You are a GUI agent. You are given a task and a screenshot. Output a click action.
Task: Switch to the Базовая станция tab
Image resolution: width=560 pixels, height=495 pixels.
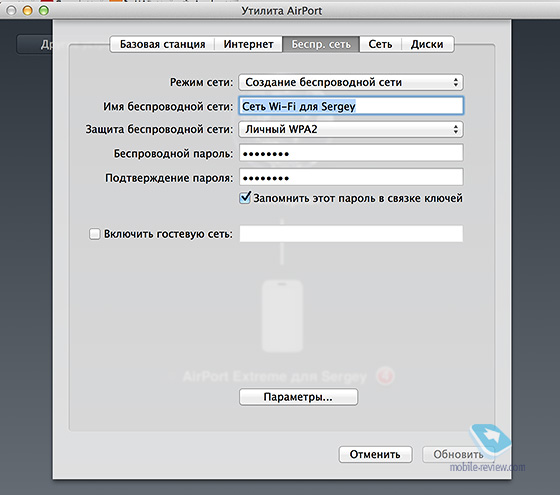pyautogui.click(x=162, y=44)
